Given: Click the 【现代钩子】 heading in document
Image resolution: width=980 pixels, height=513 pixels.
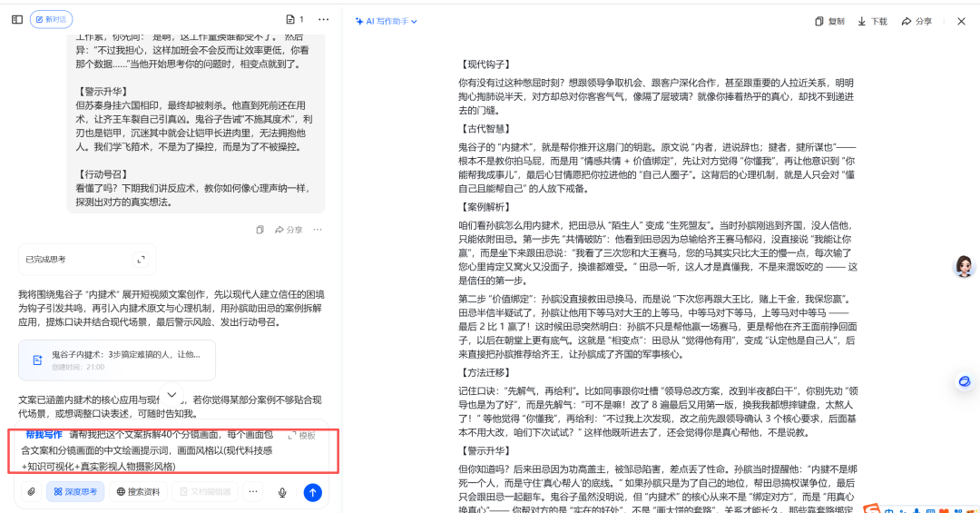Looking at the screenshot, I should pyautogui.click(x=485, y=64).
